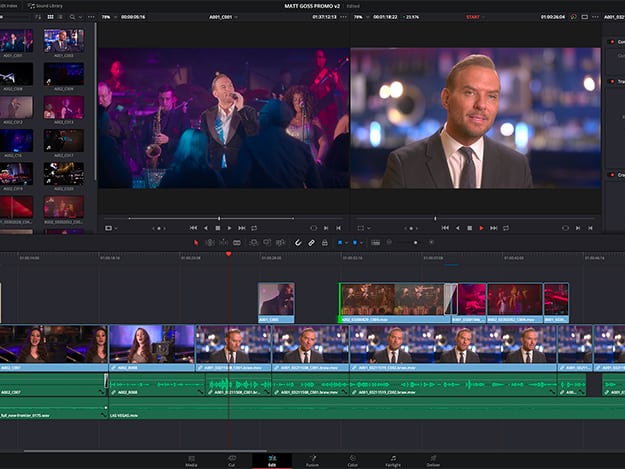Select the arrow Selection Mode tool

point(196,242)
